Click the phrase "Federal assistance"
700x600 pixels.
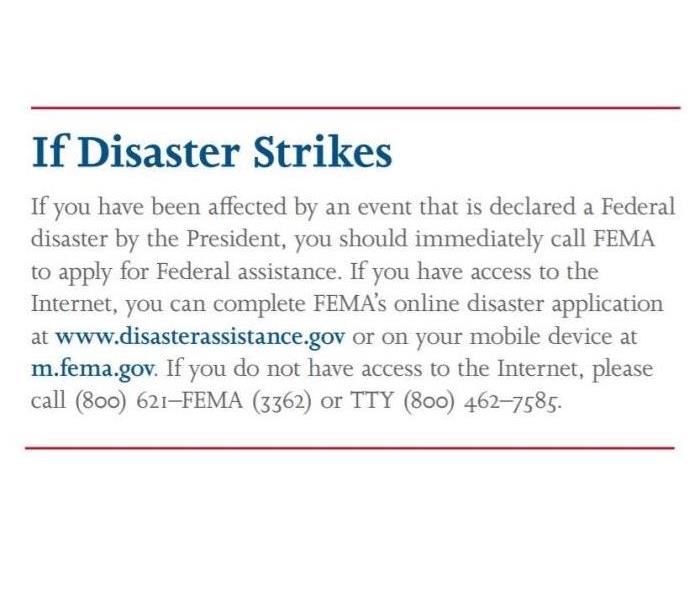pyautogui.click(x=246, y=272)
